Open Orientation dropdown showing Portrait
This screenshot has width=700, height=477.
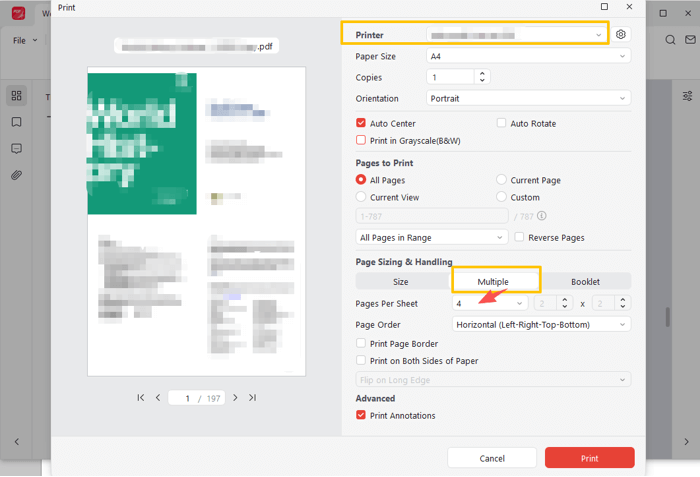(529, 98)
